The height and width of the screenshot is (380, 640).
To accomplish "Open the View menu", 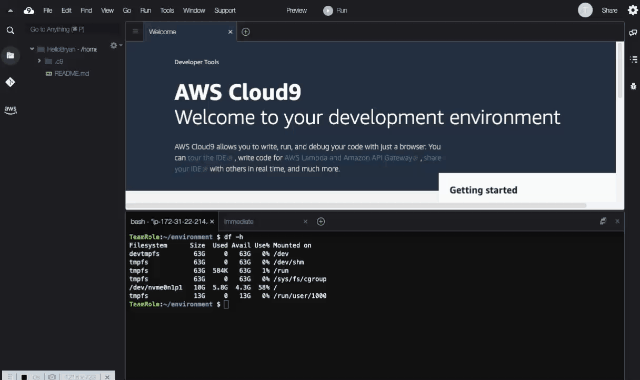I will click(x=107, y=11).
